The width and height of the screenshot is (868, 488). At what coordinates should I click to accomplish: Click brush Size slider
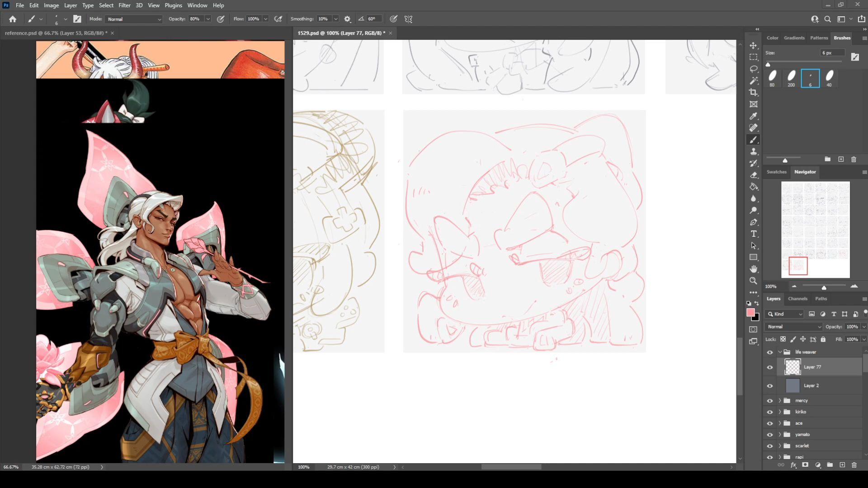coord(804,61)
